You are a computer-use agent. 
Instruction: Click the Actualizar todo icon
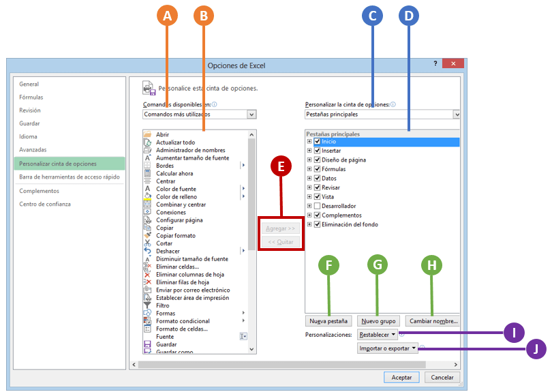147,142
